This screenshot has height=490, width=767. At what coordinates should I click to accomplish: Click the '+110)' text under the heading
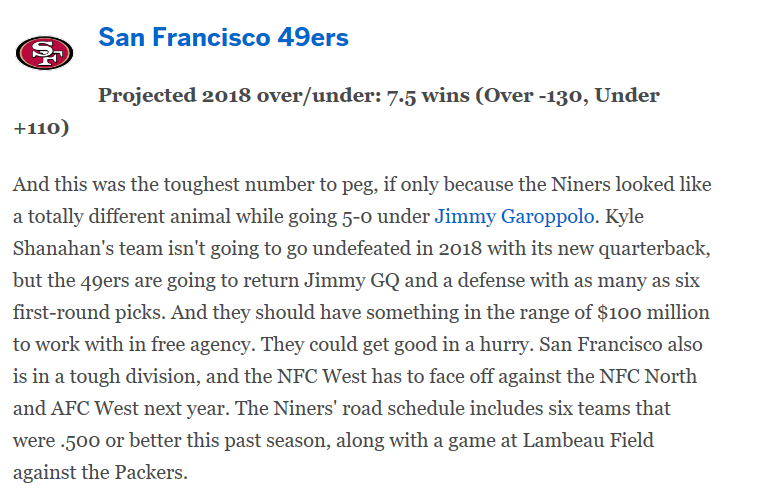pos(41,128)
